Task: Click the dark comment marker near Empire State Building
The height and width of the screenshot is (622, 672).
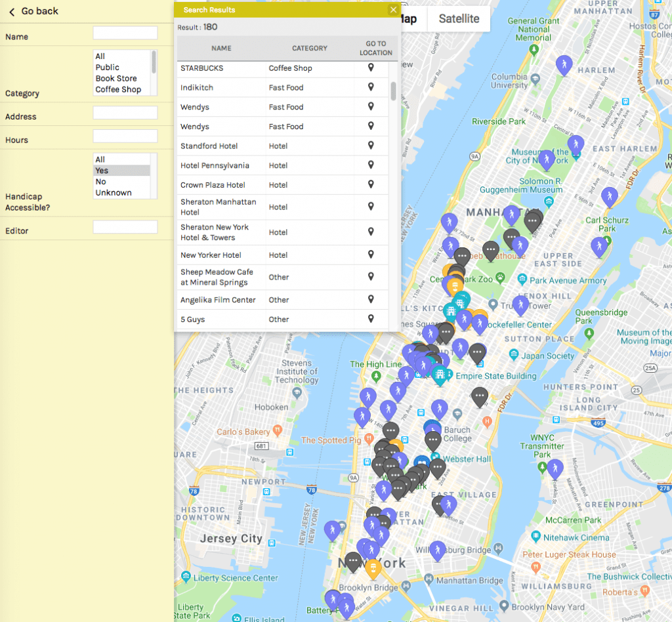Action: pos(478,353)
